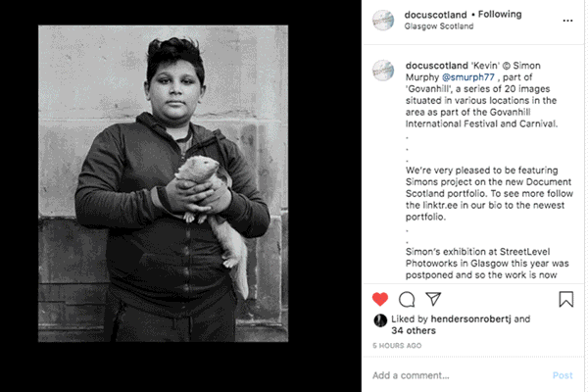Click the liker's small profile avatar
The image size is (588, 392).
tap(380, 320)
